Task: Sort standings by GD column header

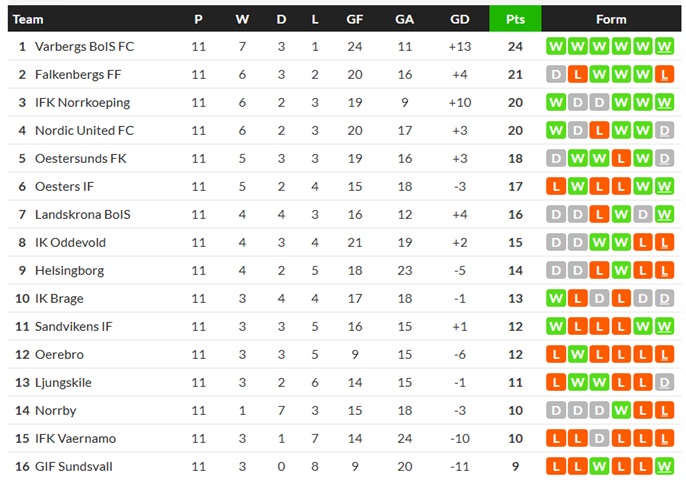Action: tap(459, 19)
